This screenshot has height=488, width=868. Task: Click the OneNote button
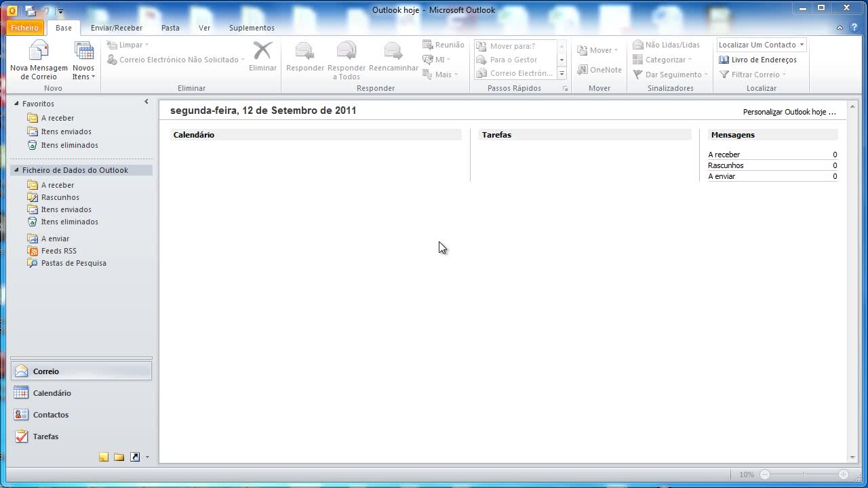[x=599, y=70]
